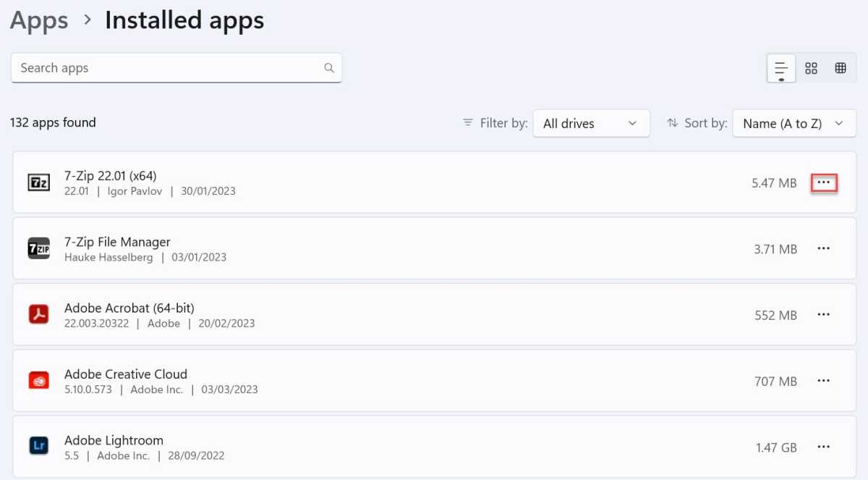
Task: Open three-dot menu for Adobe Lightroom
Action: (x=823, y=447)
